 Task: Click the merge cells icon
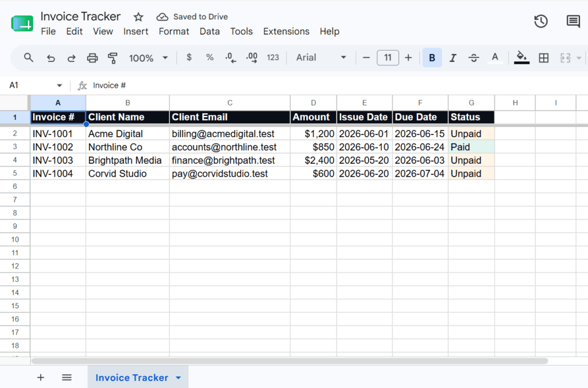pos(565,58)
